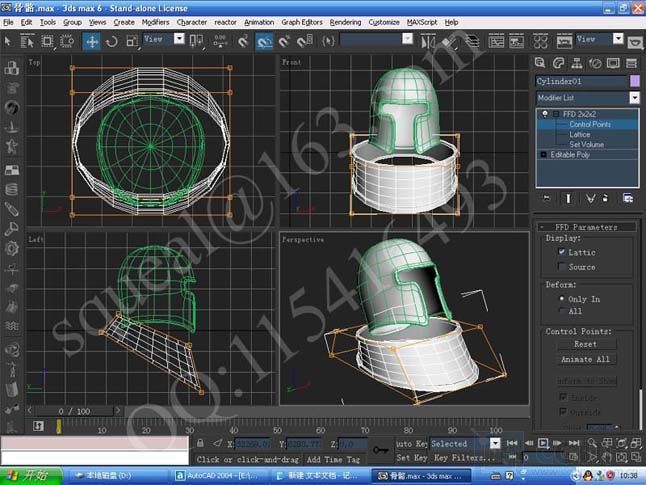Expand the Editable Poly stack entry
Image resolution: width=646 pixels, height=485 pixels.
(x=543, y=155)
